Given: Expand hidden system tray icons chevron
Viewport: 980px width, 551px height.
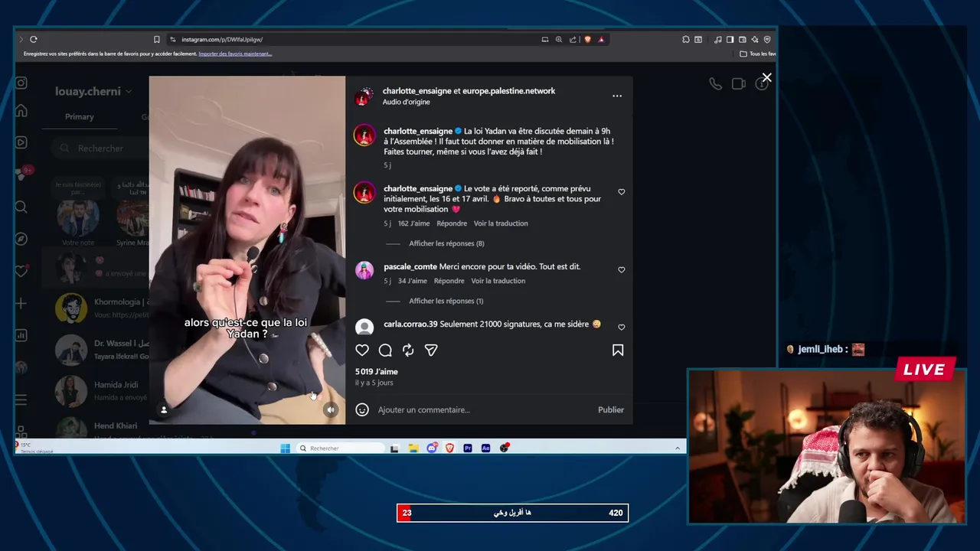Looking at the screenshot, I should (x=678, y=448).
